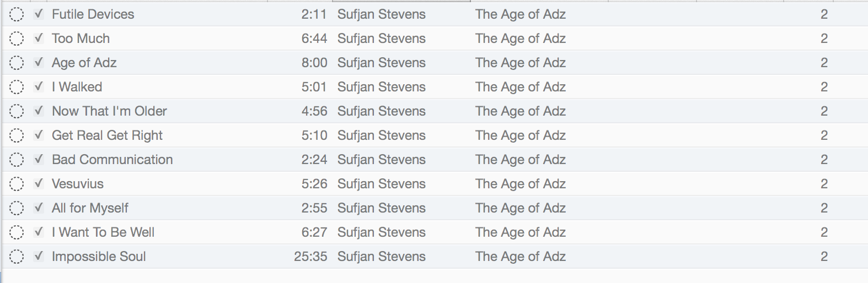
Task: Click the dotted cloud status icon for Vesuvius
Action: tap(17, 184)
